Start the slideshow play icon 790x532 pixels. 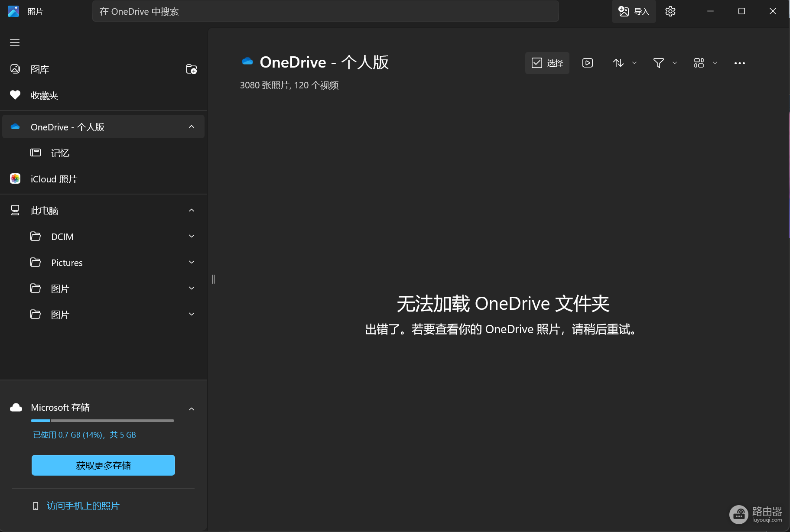[588, 63]
